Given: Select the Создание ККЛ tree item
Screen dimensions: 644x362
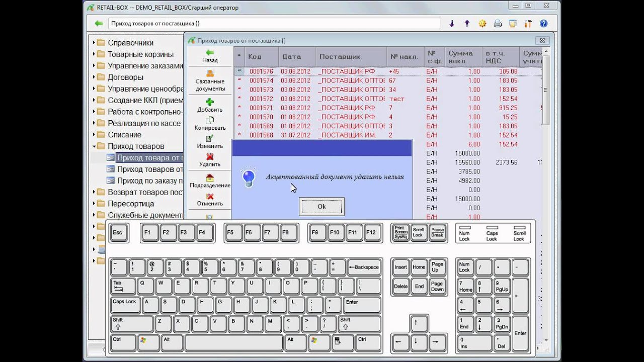Looking at the screenshot, I should click(x=145, y=100).
